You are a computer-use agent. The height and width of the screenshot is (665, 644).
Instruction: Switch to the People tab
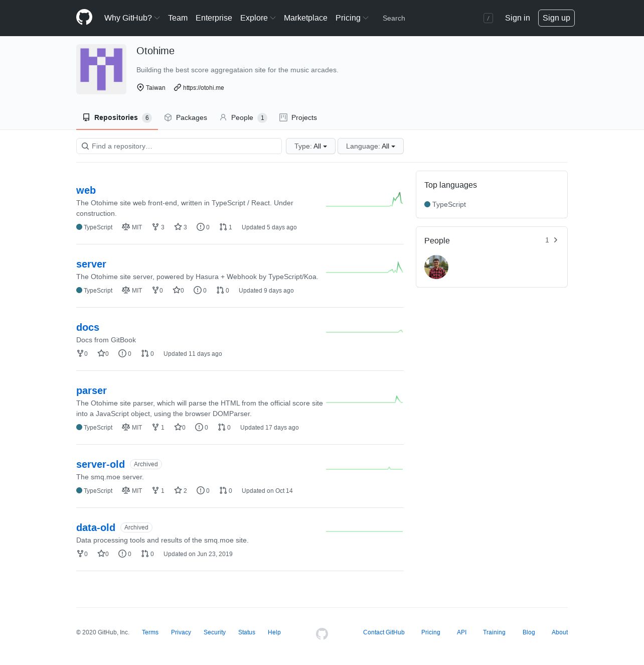[x=243, y=117]
